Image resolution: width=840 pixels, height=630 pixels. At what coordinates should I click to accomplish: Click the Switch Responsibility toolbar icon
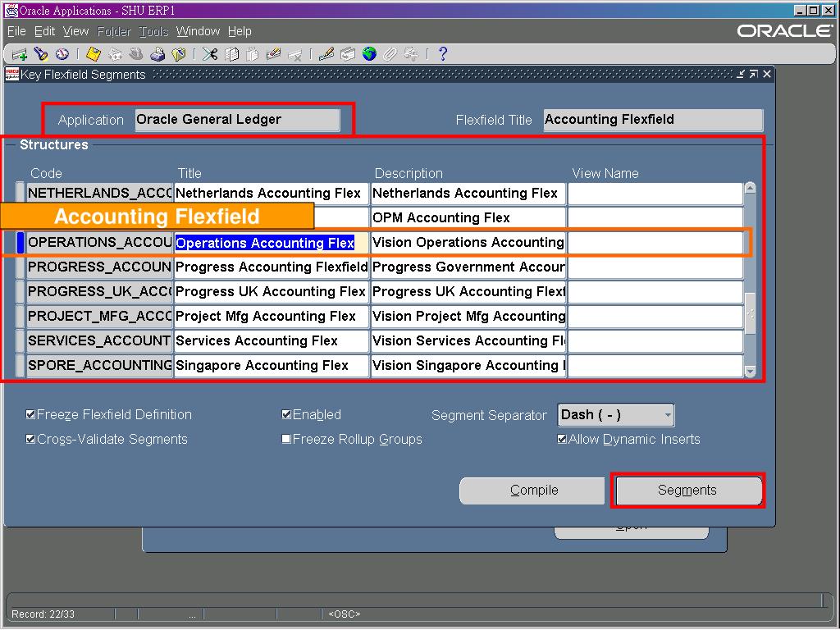(136, 54)
